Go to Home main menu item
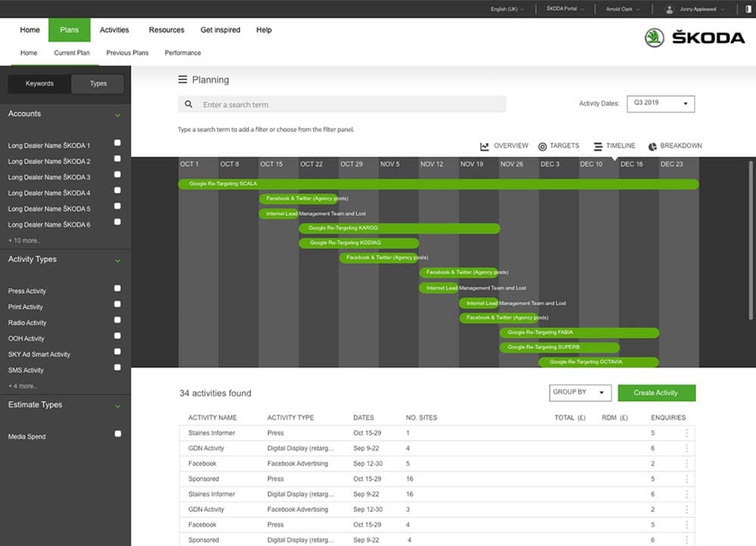The image size is (756, 546). (30, 30)
